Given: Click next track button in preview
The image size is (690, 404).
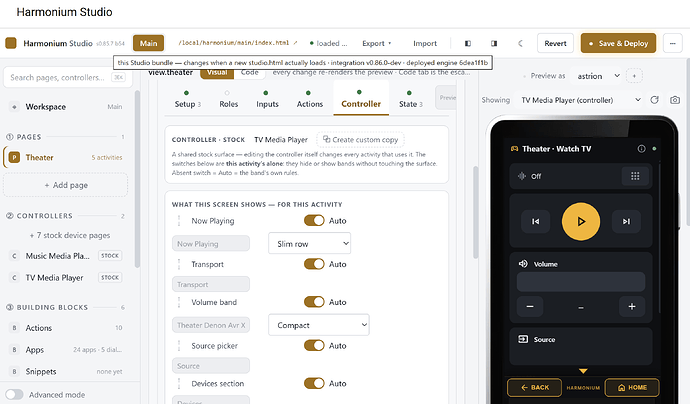Looking at the screenshot, I should click(x=626, y=221).
